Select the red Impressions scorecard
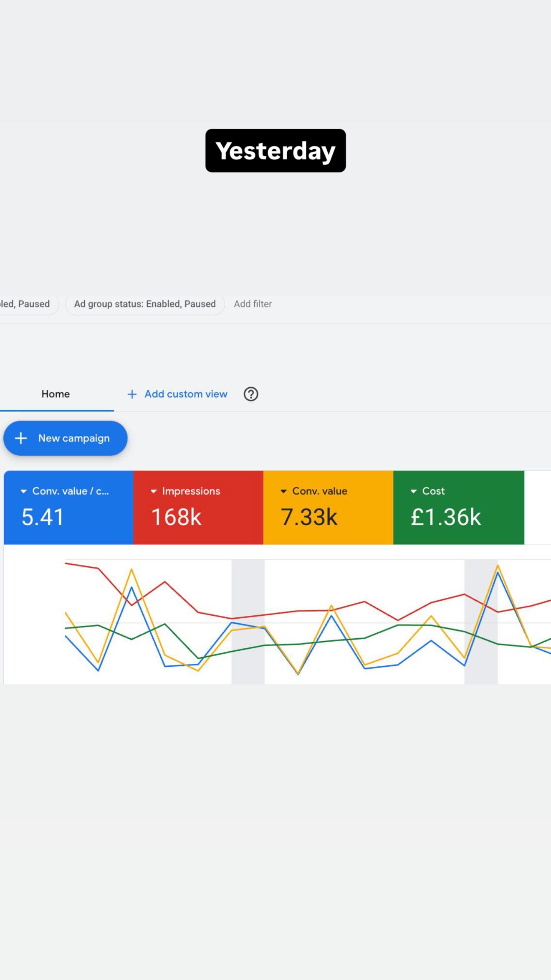 click(x=198, y=508)
